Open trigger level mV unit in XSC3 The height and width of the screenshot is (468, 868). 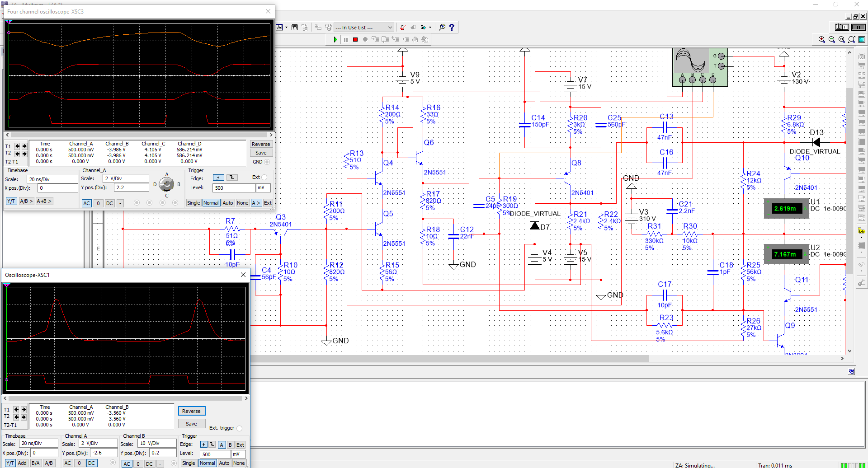click(264, 188)
